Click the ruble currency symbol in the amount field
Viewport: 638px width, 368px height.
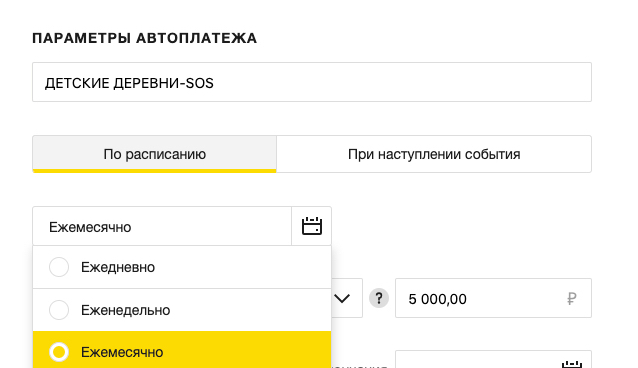point(571,299)
